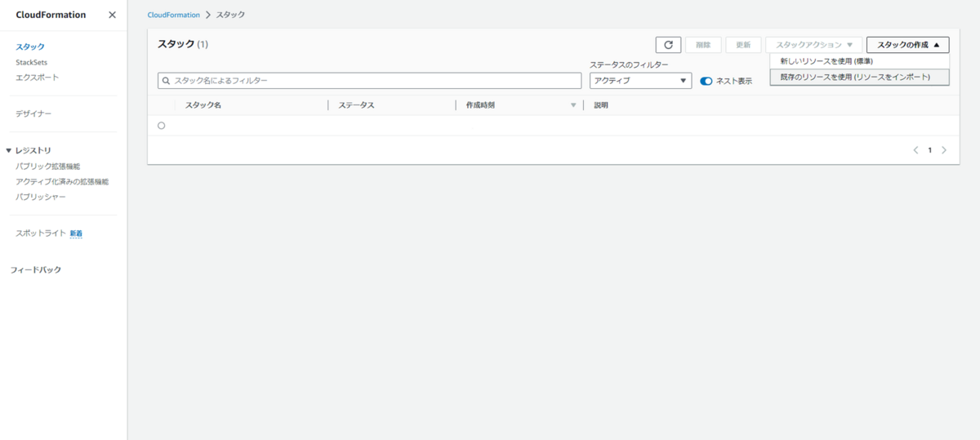
Task: Open StackSets in the side navigation
Action: [32, 62]
